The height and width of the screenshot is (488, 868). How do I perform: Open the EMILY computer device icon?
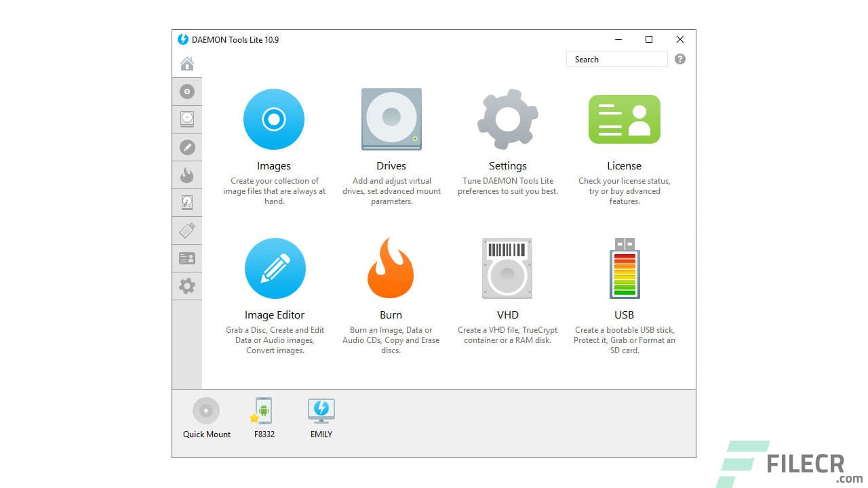321,410
